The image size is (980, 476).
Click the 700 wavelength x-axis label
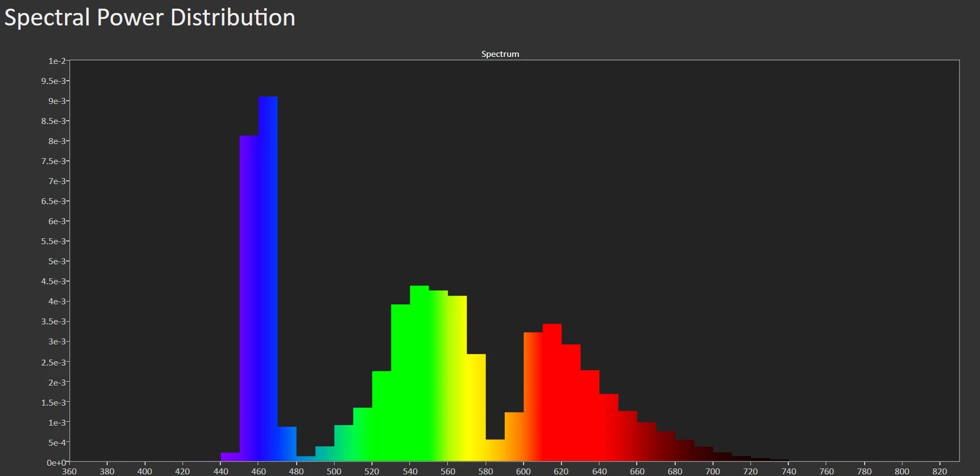click(713, 471)
